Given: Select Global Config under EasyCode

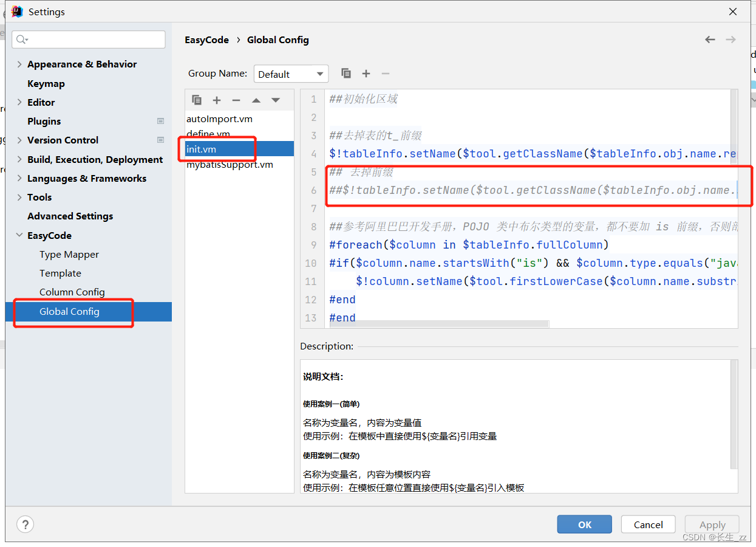Looking at the screenshot, I should coord(89,311).
